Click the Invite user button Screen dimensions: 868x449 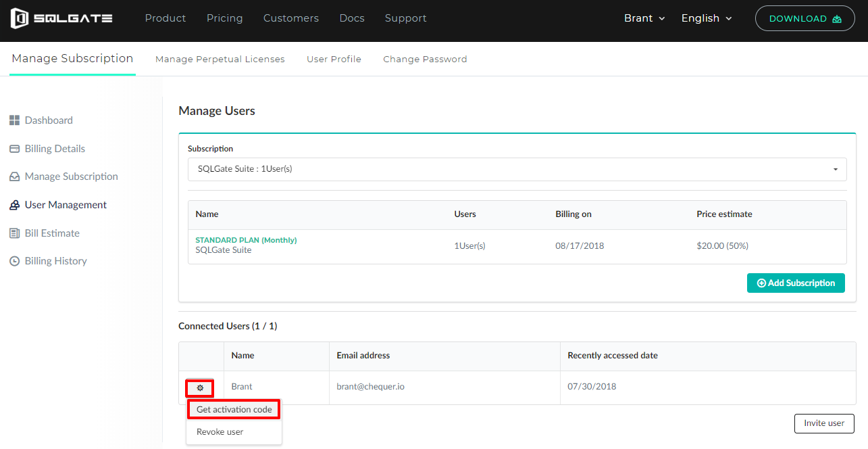pyautogui.click(x=824, y=423)
